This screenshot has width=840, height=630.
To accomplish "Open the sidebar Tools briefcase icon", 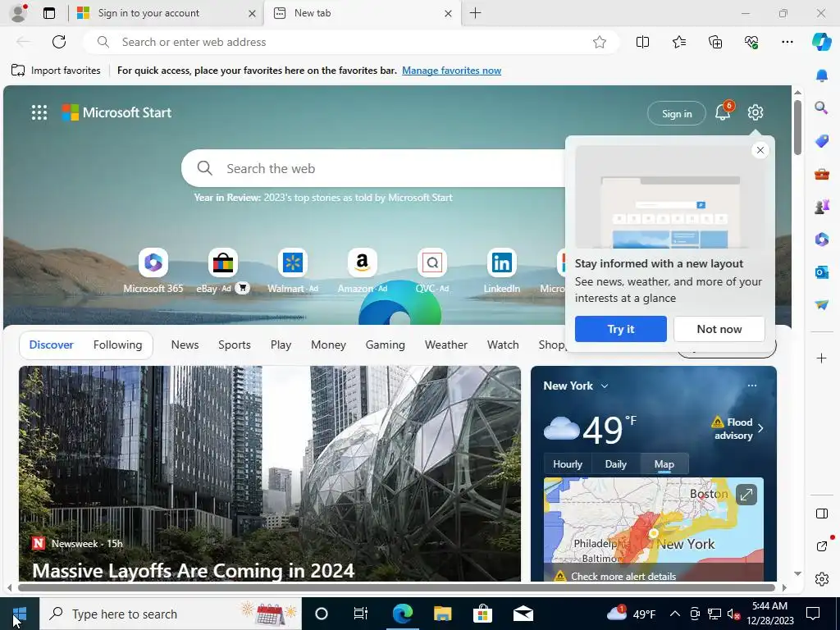I will pos(821,174).
